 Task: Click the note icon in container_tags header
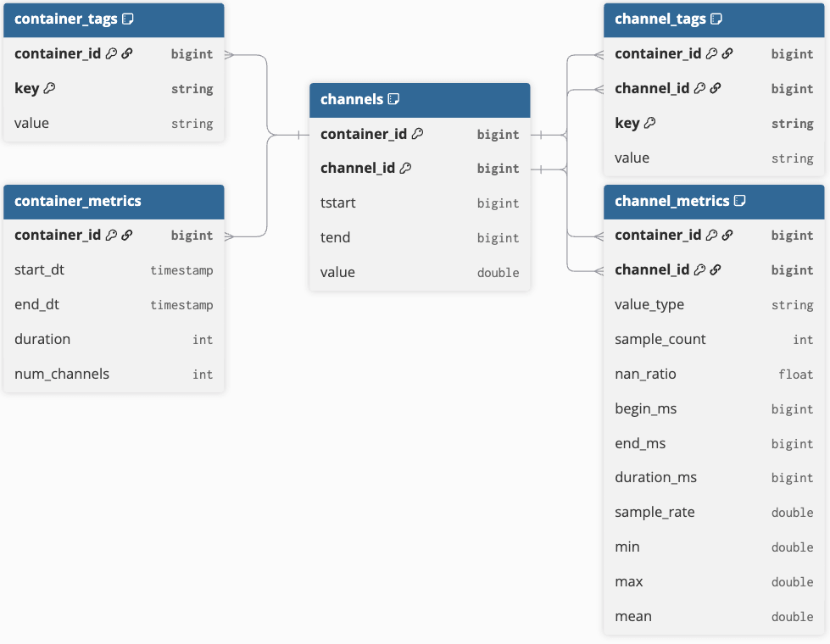(x=128, y=19)
